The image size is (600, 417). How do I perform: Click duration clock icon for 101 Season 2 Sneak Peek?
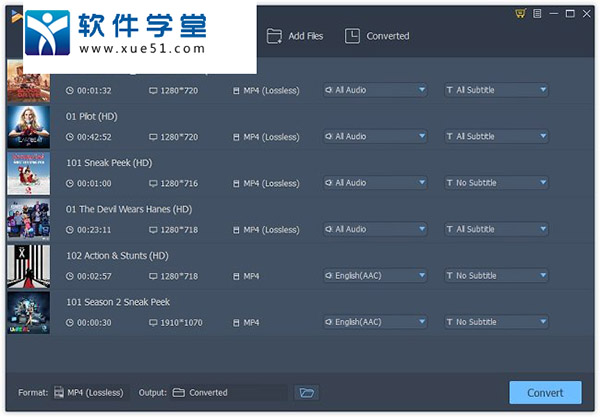coord(70,322)
